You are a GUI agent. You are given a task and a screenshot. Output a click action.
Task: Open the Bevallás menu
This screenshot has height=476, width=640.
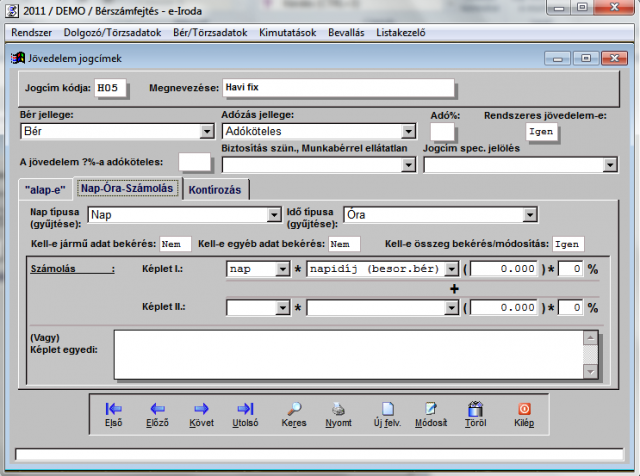point(346,32)
